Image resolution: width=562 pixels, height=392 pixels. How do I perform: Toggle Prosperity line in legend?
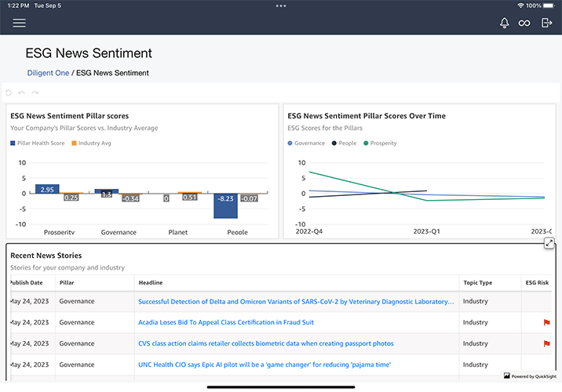point(380,143)
